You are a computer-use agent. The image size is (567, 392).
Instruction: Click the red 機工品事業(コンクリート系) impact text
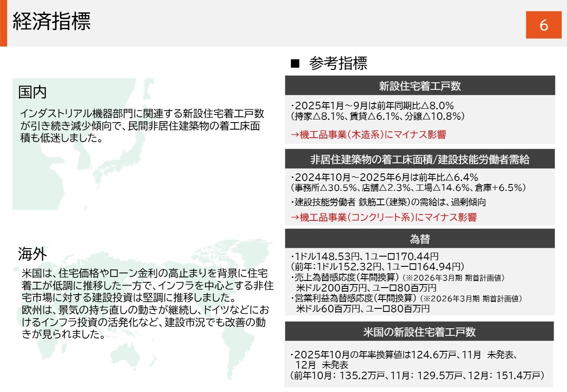(x=383, y=217)
